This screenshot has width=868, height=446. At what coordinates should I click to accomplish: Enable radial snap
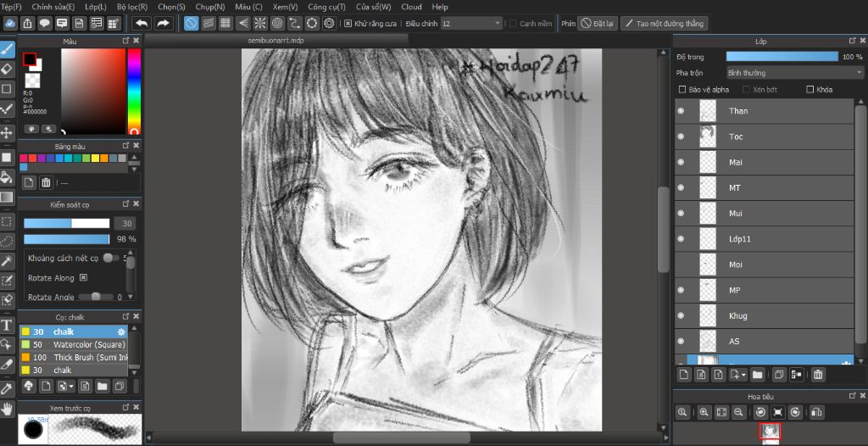pyautogui.click(x=259, y=23)
